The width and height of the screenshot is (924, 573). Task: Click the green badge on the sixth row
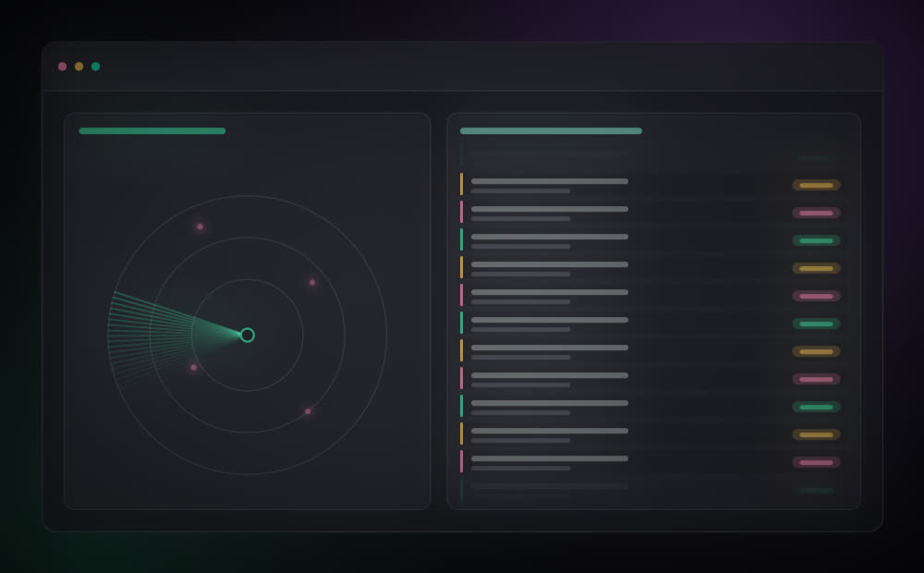pyautogui.click(x=816, y=323)
